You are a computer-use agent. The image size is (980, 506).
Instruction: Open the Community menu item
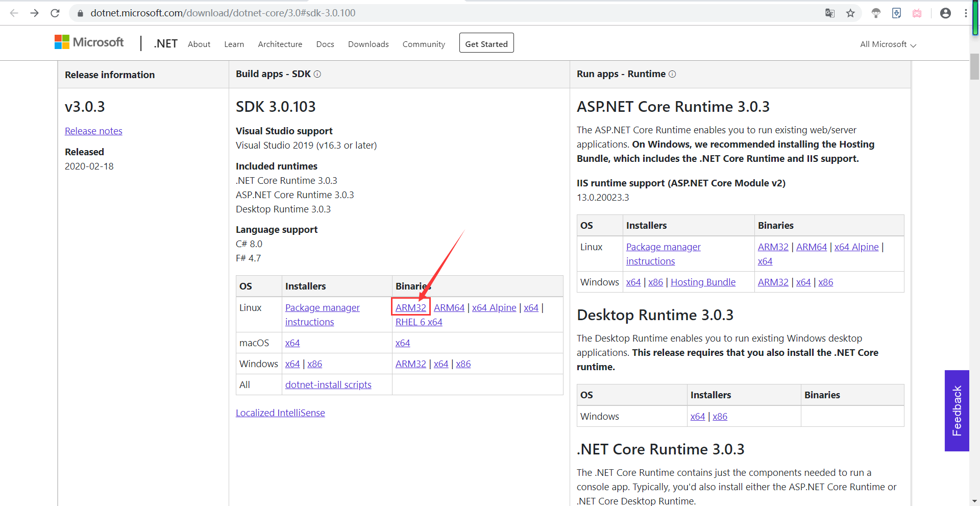[424, 44]
